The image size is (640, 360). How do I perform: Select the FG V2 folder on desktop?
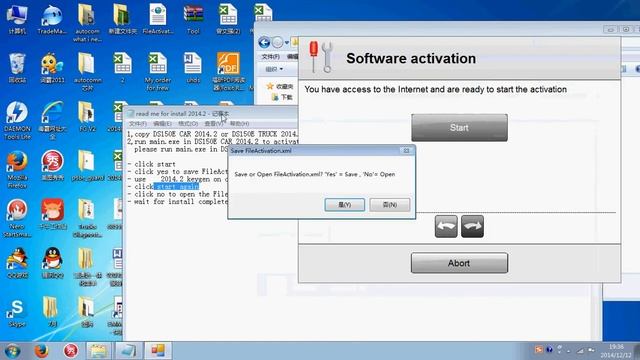pos(87,117)
